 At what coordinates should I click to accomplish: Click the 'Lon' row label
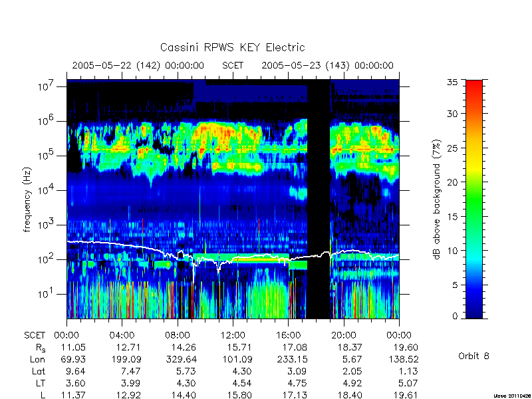[x=37, y=359]
